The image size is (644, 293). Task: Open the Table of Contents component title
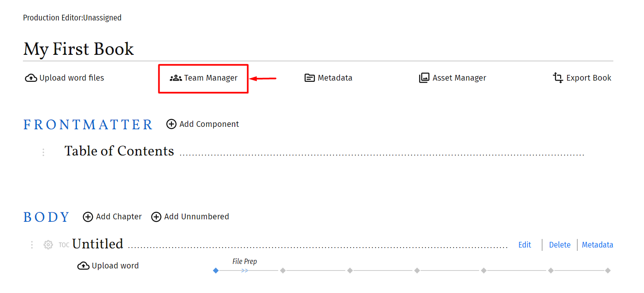click(119, 151)
